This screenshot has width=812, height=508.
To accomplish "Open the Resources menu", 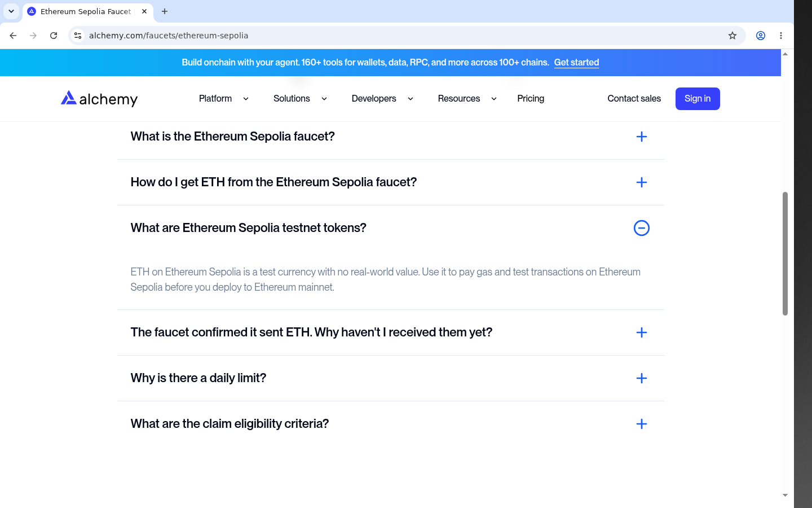I will pos(459,99).
